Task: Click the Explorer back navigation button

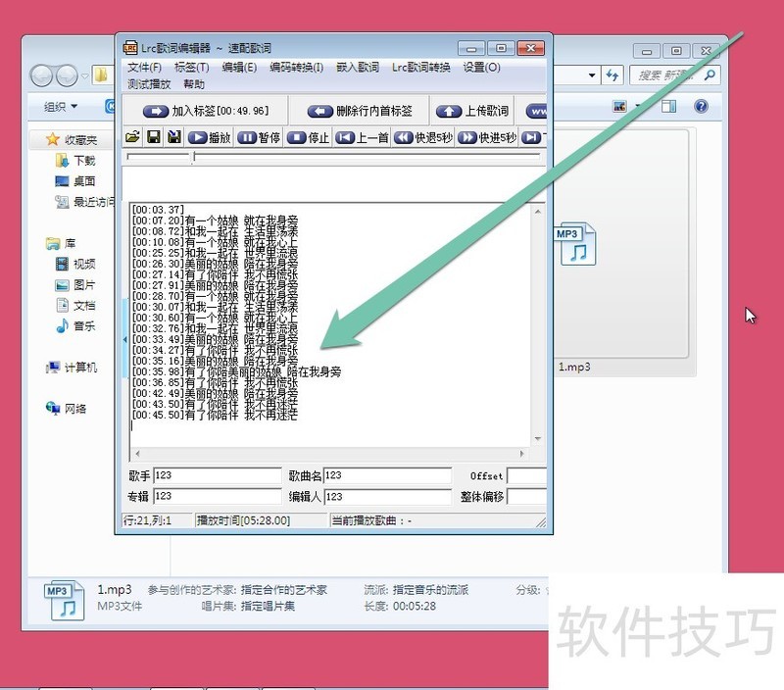Action: coord(41,75)
